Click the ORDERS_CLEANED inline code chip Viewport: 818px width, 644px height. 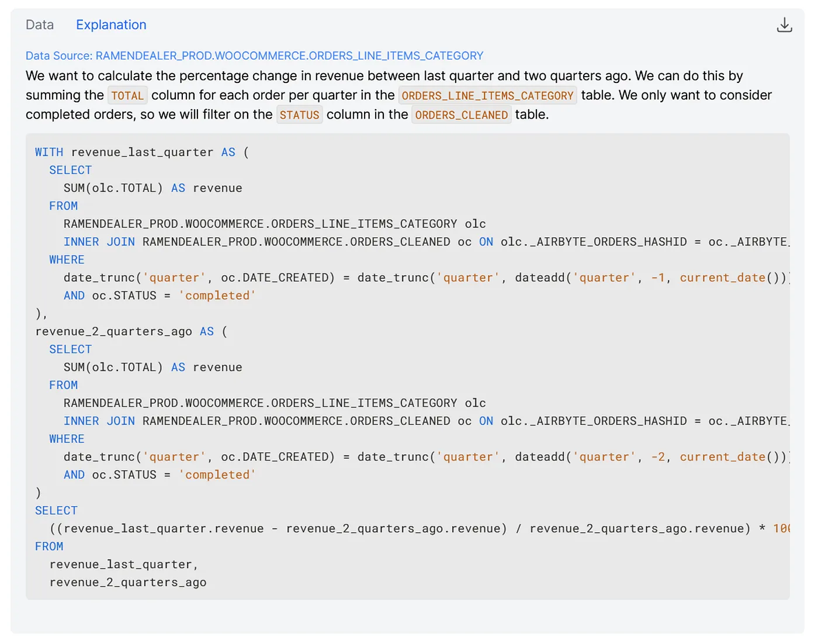click(x=461, y=115)
